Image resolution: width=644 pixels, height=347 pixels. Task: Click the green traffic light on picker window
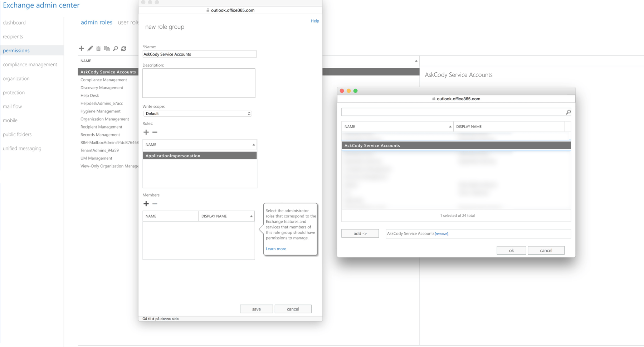(x=355, y=91)
